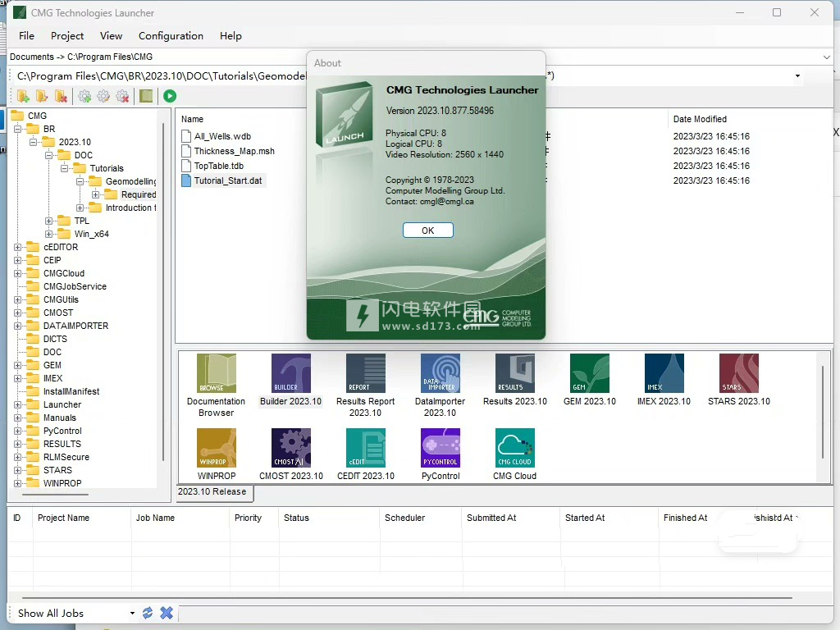Select the STARS folder in tree
This screenshot has width=840, height=630.
pyautogui.click(x=57, y=470)
